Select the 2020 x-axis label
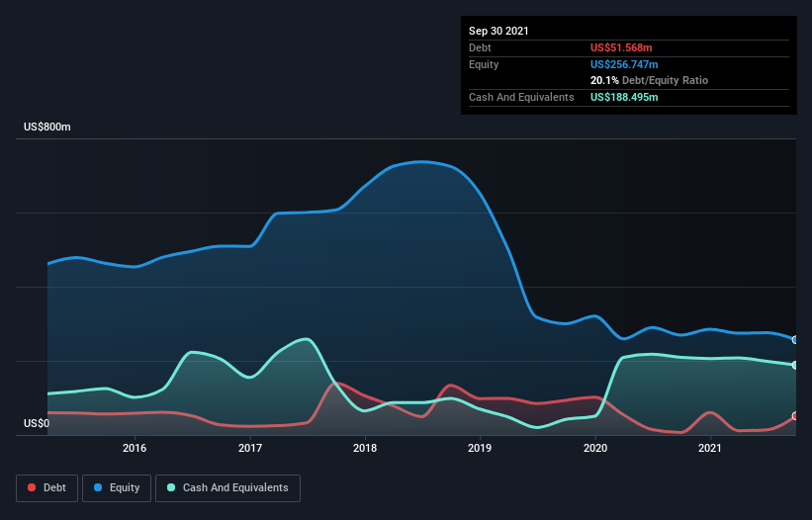 (595, 448)
